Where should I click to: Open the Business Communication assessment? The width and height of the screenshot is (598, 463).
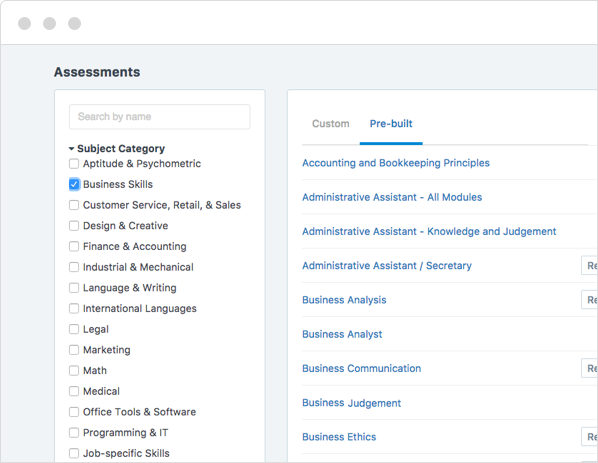(362, 368)
